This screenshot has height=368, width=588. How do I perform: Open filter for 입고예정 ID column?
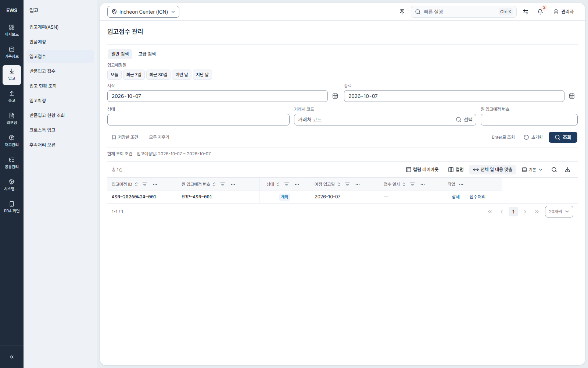(x=145, y=184)
